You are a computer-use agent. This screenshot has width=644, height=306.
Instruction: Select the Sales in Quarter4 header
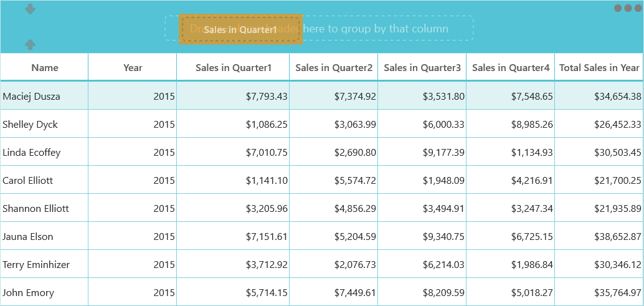pyautogui.click(x=511, y=67)
